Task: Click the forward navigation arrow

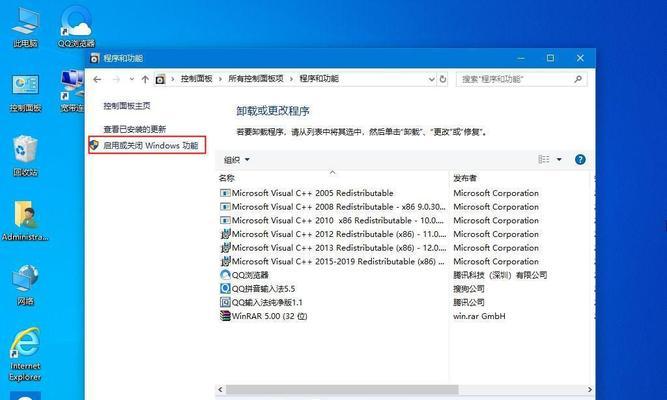Action: [x=116, y=79]
